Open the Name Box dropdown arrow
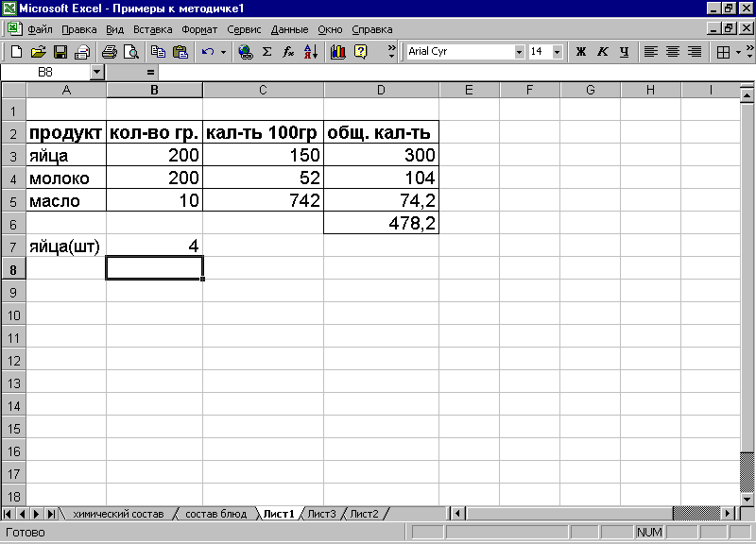The height and width of the screenshot is (544, 756). click(97, 73)
